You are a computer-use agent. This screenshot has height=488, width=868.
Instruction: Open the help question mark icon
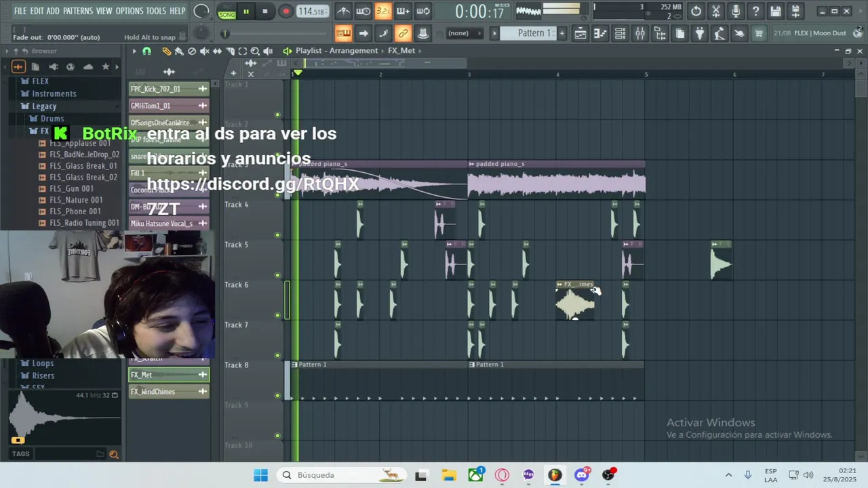pos(755,11)
